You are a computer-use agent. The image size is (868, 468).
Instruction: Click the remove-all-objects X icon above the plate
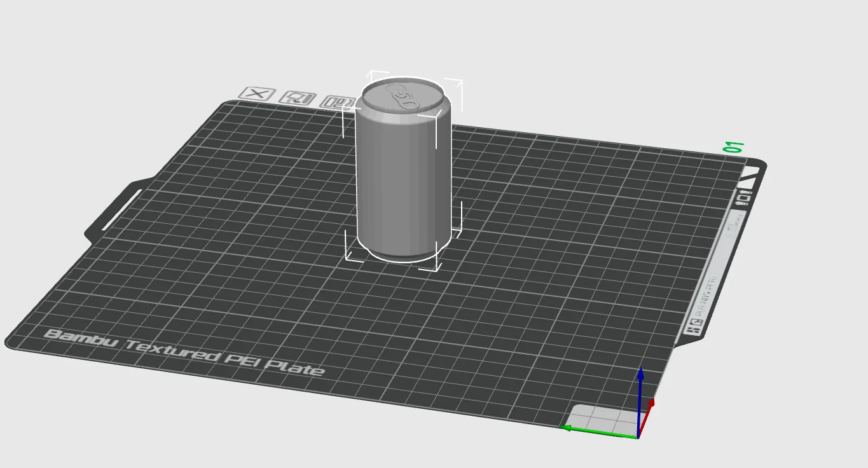point(257,94)
